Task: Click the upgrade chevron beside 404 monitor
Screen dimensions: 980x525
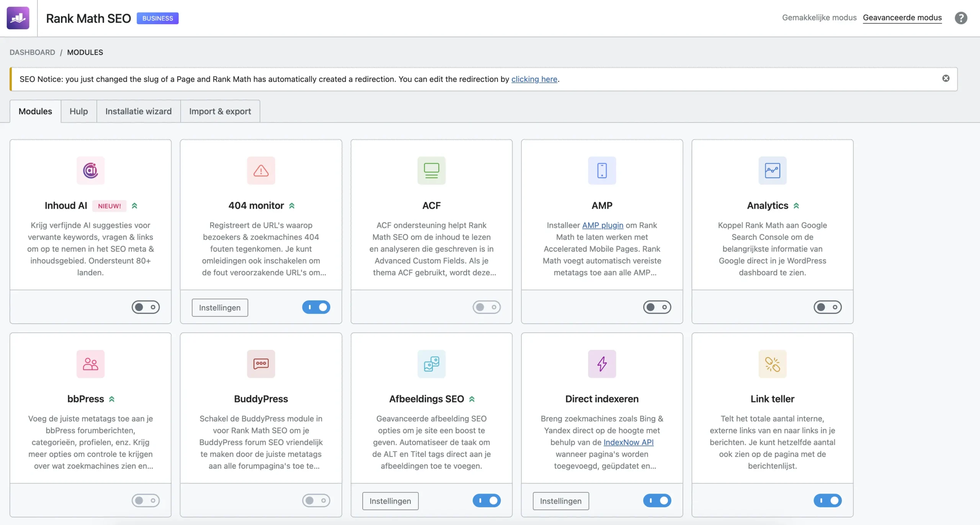Action: coord(292,206)
